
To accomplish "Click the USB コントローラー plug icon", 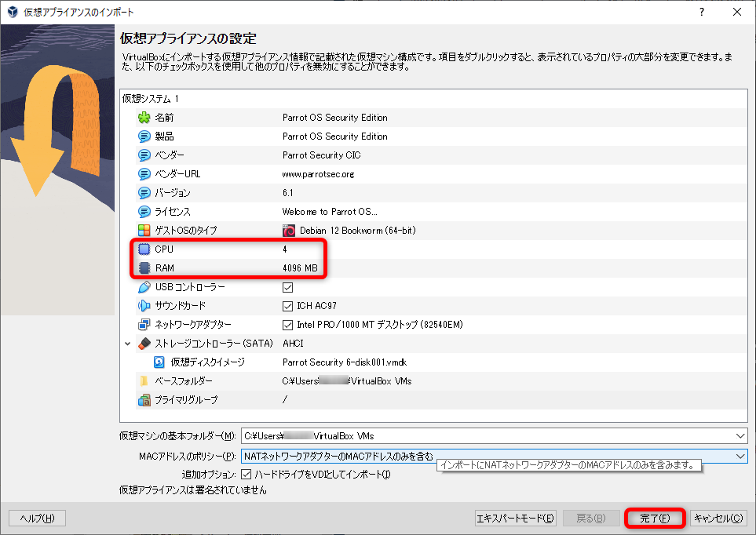I will click(x=144, y=287).
